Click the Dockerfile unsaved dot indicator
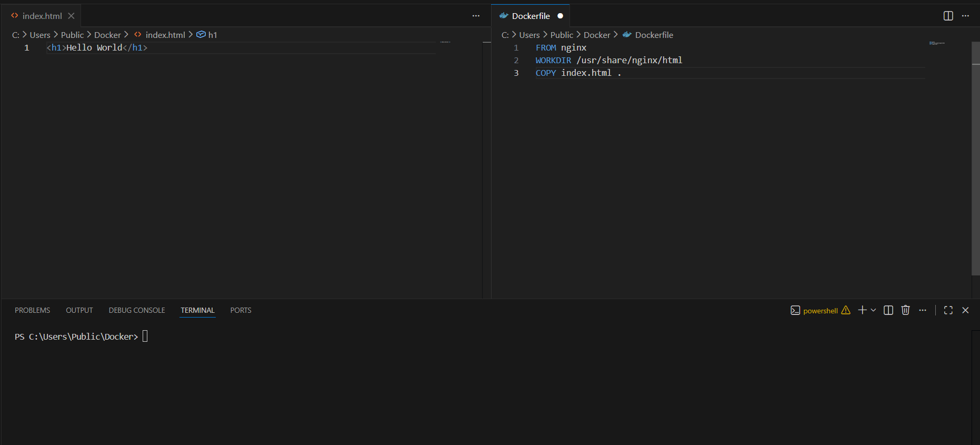Viewport: 980px width, 445px height. [x=560, y=16]
